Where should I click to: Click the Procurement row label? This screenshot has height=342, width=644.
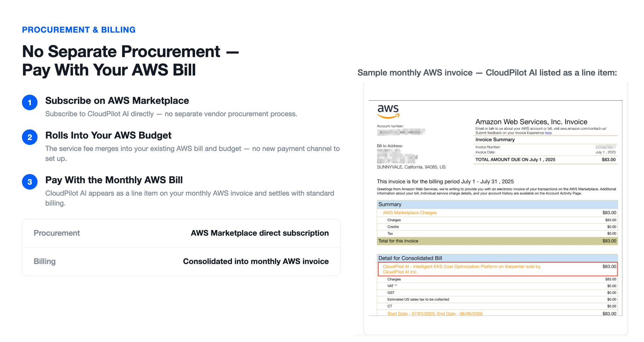pyautogui.click(x=57, y=233)
